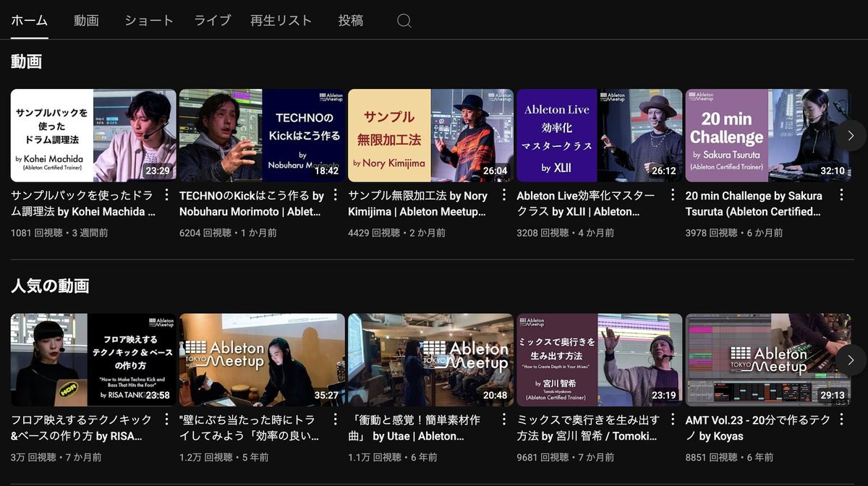868x486 pixels.
Task: Click the text 4429 回視聴・2 か月前
Action: [396, 233]
